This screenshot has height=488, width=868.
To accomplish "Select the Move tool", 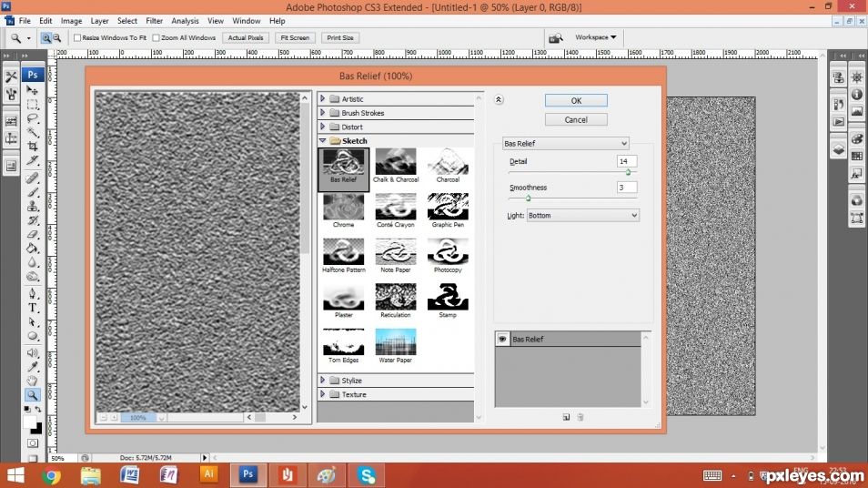I will click(x=32, y=90).
